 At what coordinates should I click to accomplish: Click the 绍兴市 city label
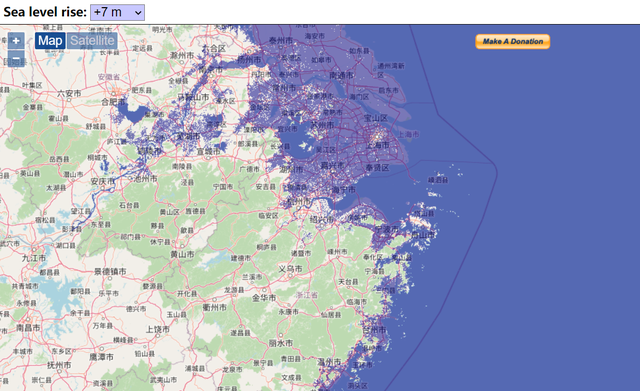tap(322, 219)
